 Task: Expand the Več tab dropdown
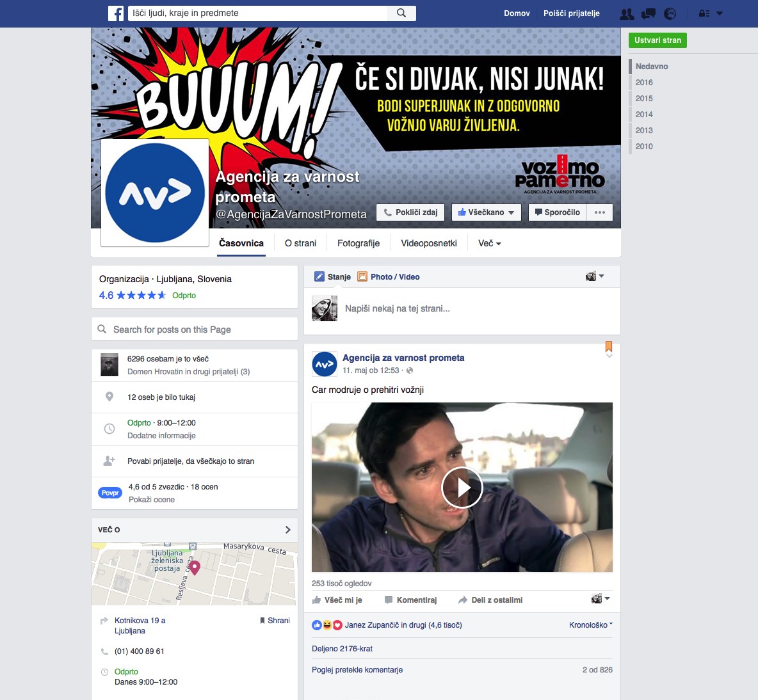[490, 243]
